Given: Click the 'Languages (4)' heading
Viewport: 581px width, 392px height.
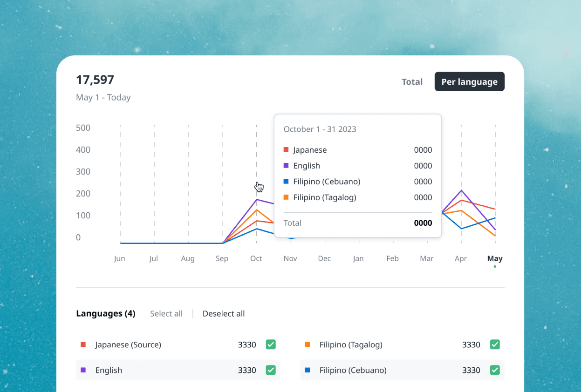Looking at the screenshot, I should coord(106,314).
